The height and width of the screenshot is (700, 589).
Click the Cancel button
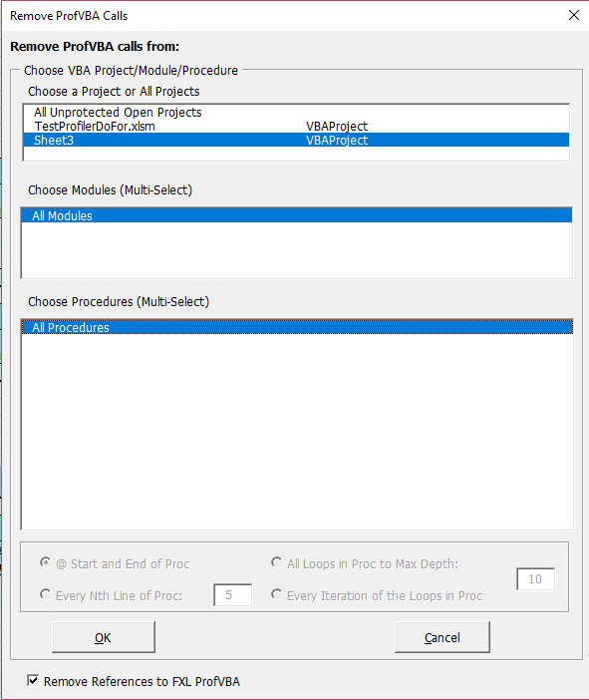(x=442, y=637)
